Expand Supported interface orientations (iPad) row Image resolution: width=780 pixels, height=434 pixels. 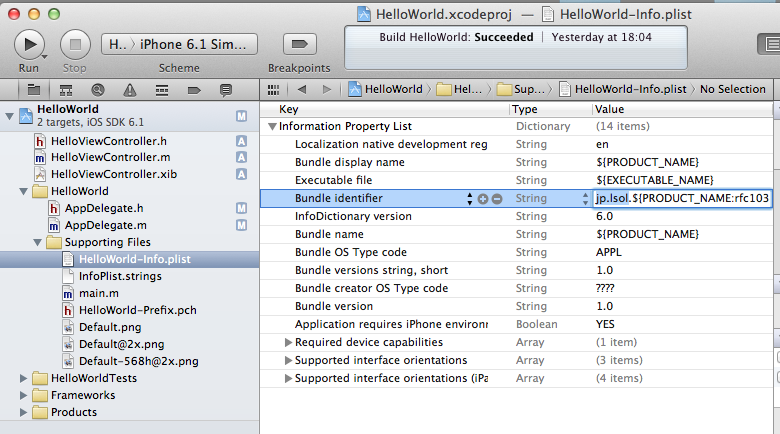point(288,378)
